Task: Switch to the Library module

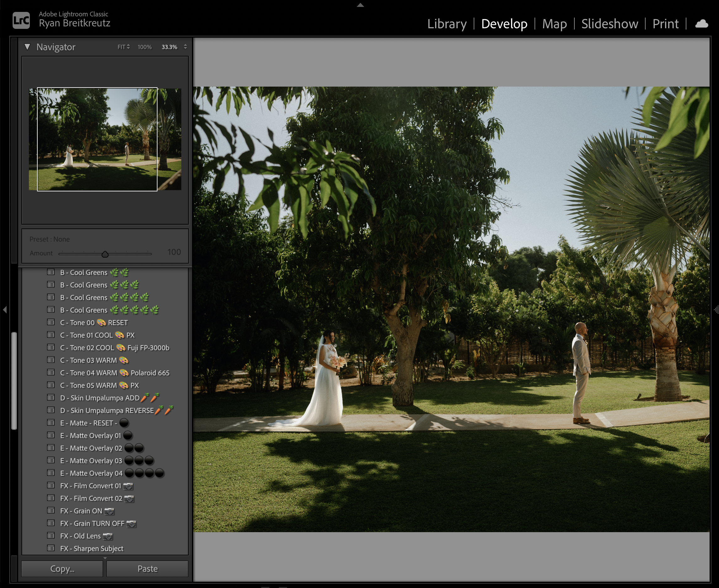Action: (447, 24)
